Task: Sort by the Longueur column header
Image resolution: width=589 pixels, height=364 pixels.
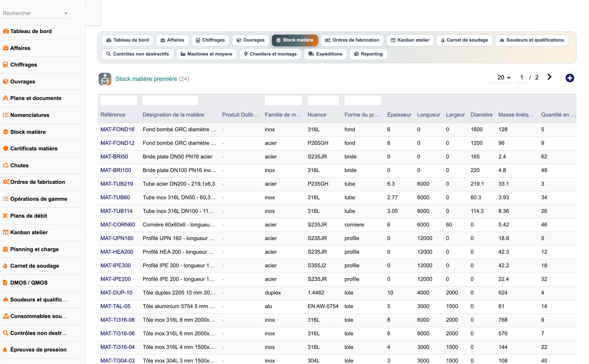Action: tap(429, 115)
